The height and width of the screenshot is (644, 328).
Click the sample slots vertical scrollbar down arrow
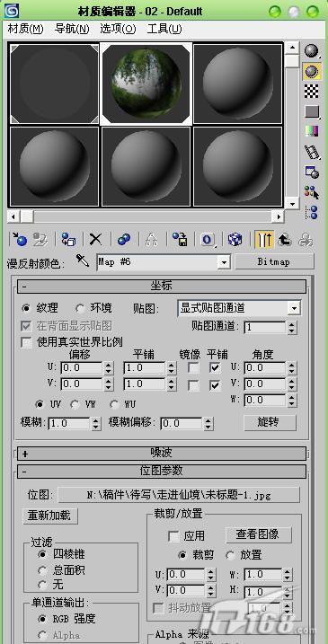[292, 203]
